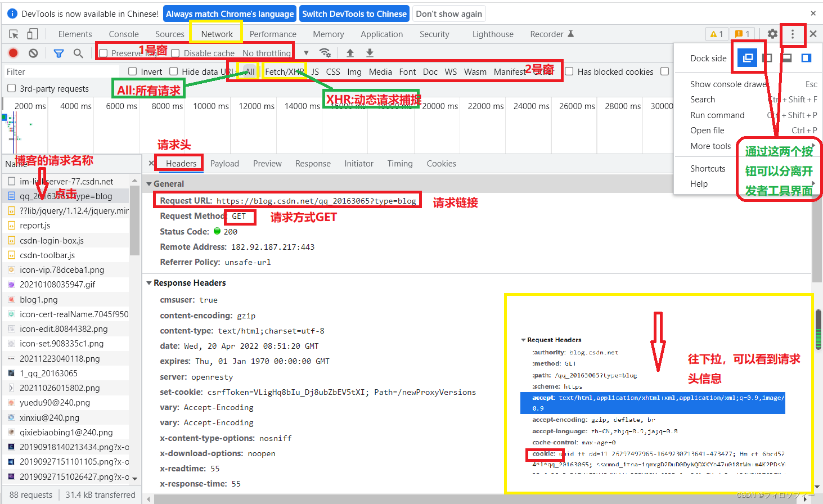This screenshot has width=823, height=504.
Task: Open network search with the magnifier icon
Action: click(78, 53)
